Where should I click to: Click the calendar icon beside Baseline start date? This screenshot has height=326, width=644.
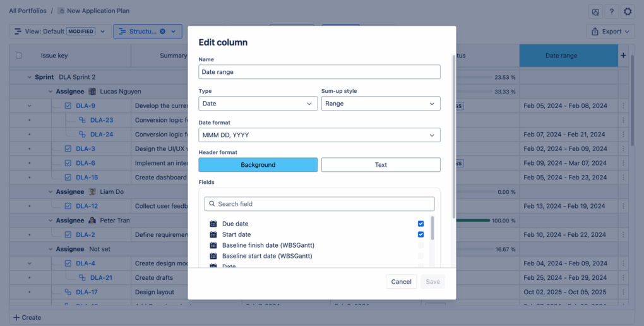point(213,256)
